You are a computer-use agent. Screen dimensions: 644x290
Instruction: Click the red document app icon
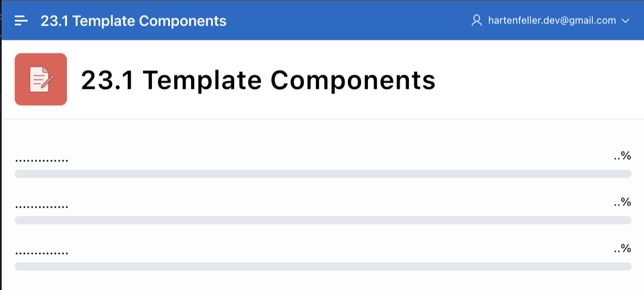pos(41,79)
